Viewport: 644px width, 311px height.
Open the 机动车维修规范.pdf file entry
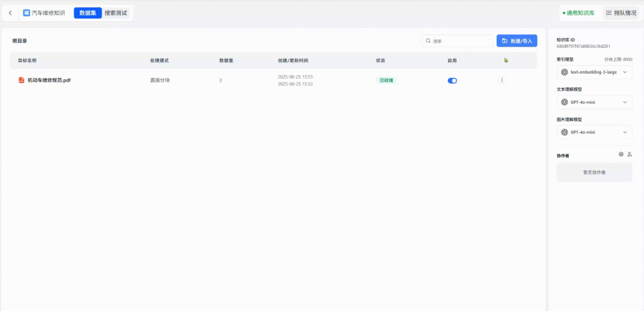(x=49, y=80)
